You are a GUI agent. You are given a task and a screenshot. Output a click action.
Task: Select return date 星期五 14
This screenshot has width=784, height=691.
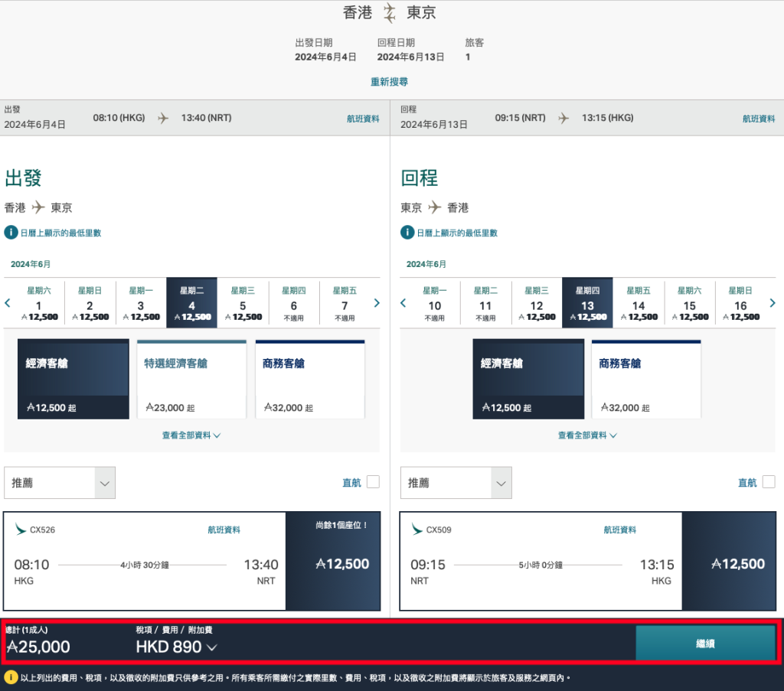pyautogui.click(x=639, y=303)
